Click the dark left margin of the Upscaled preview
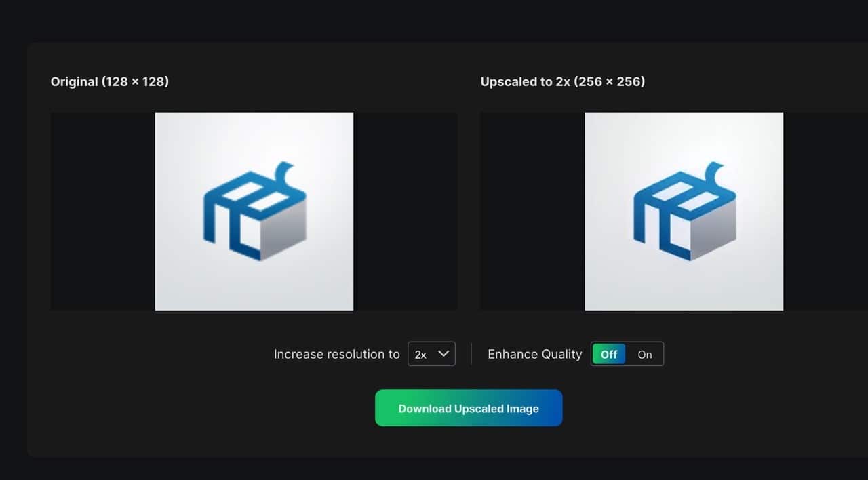The height and width of the screenshot is (480, 868). (x=532, y=211)
